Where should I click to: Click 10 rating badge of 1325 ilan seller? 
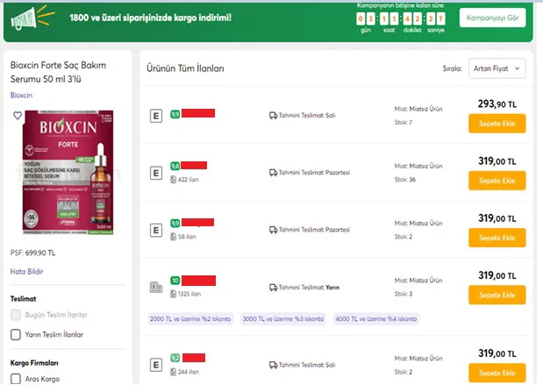[175, 280]
